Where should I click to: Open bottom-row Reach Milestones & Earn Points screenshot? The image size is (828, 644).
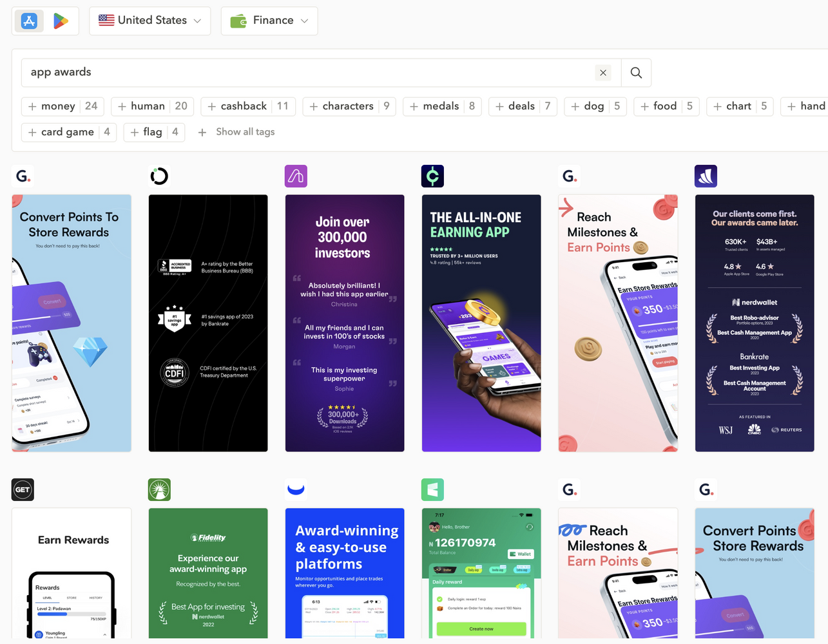coord(618,573)
